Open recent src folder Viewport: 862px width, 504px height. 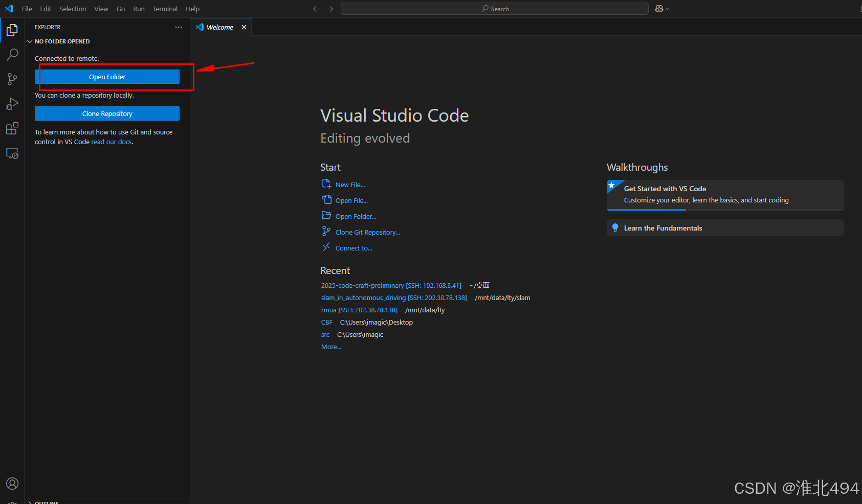coord(325,334)
